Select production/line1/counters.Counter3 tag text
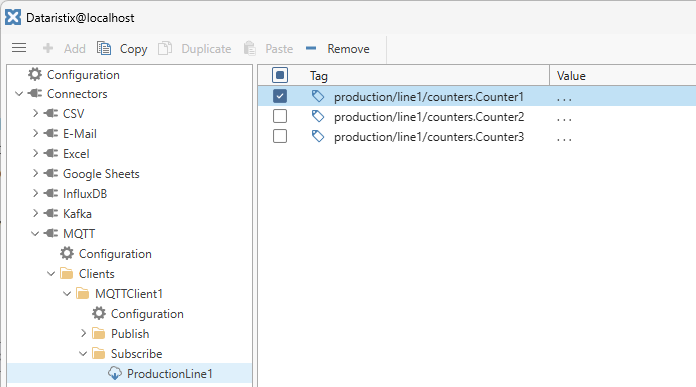 [429, 137]
